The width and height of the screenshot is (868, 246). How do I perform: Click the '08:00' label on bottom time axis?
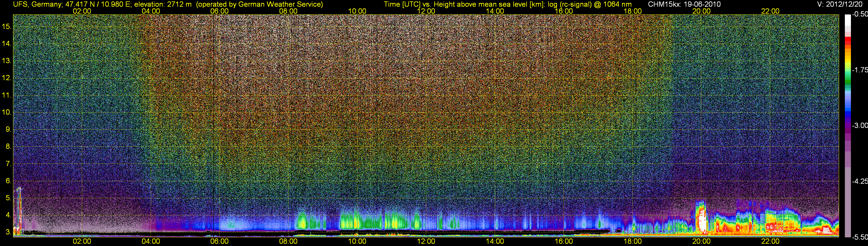click(x=288, y=241)
